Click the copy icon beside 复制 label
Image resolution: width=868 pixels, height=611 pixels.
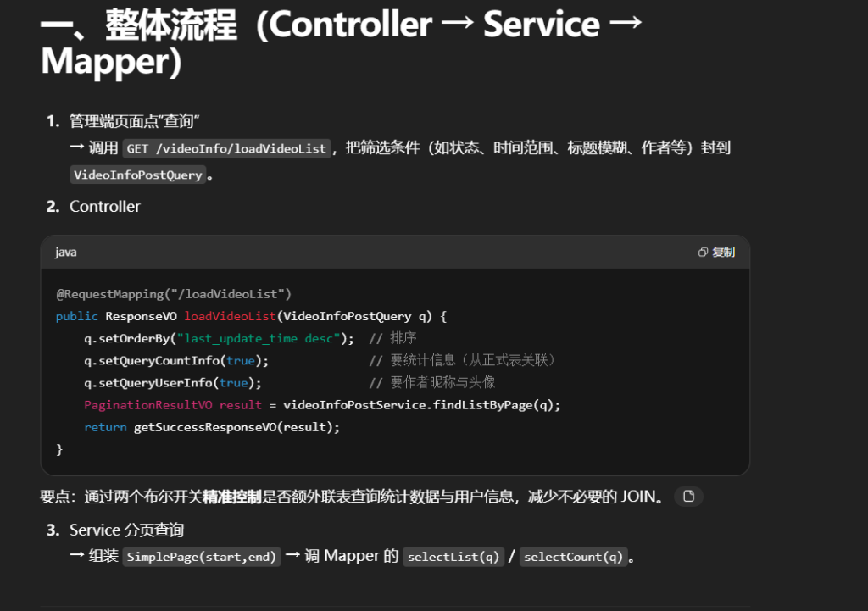click(x=703, y=253)
